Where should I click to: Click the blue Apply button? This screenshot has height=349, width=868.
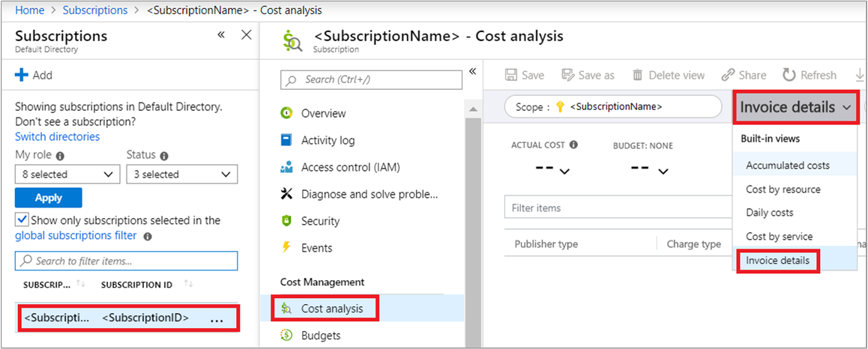tap(48, 198)
